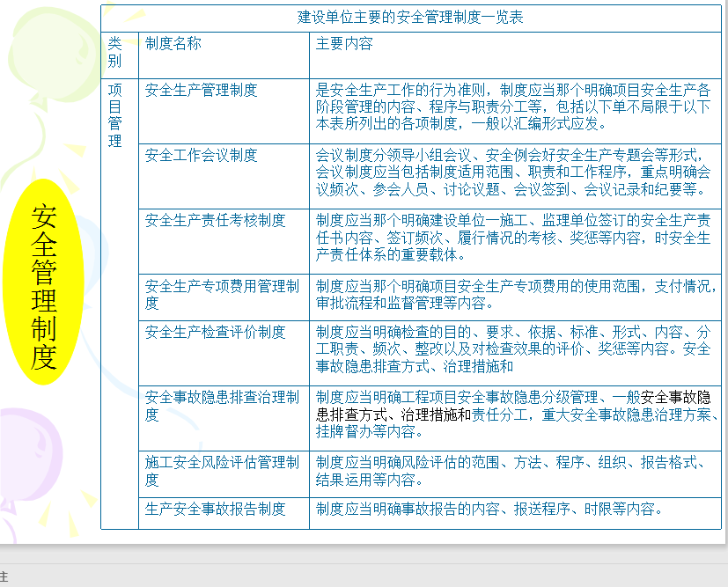This screenshot has width=728, height=587.
Task: Click the content text starting 制度应当那个明确建设单位
Action: (x=513, y=237)
